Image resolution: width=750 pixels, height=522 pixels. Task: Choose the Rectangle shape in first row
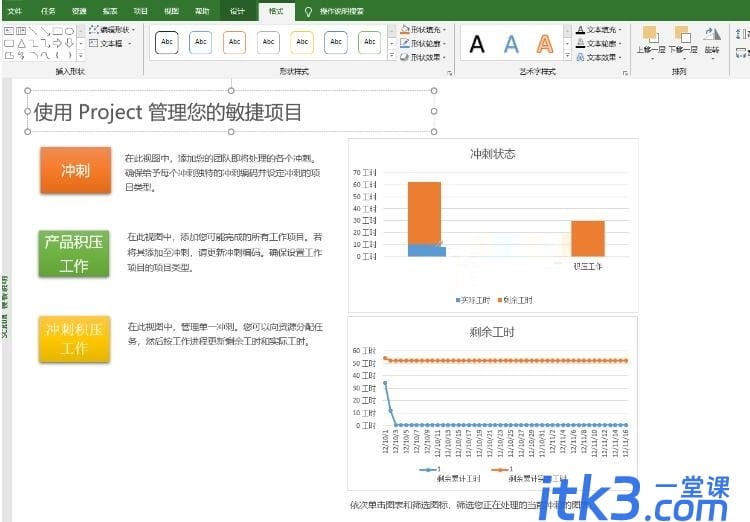[57, 31]
